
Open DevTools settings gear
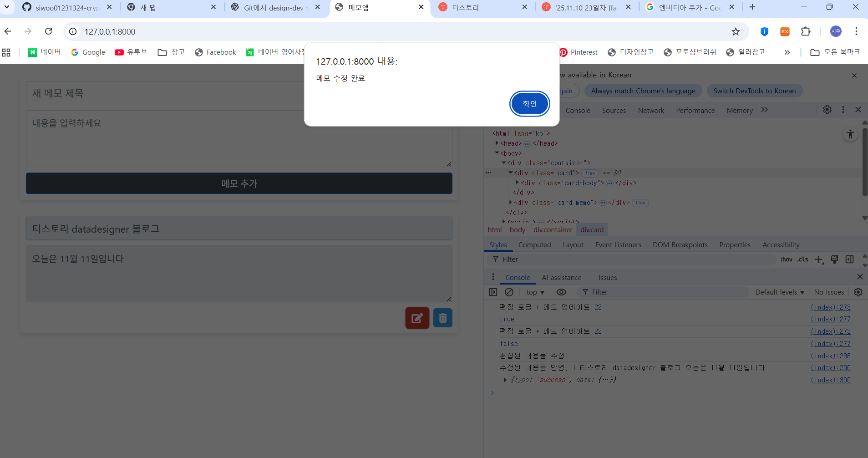click(x=827, y=110)
